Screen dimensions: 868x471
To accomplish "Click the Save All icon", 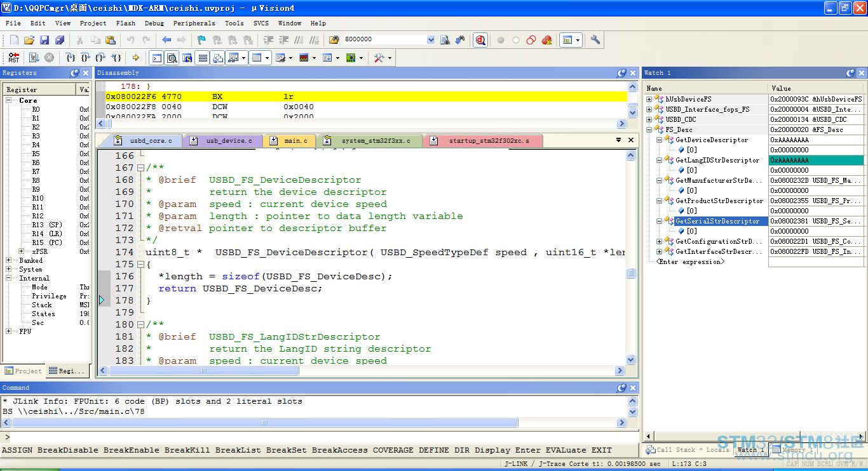I will click(60, 40).
